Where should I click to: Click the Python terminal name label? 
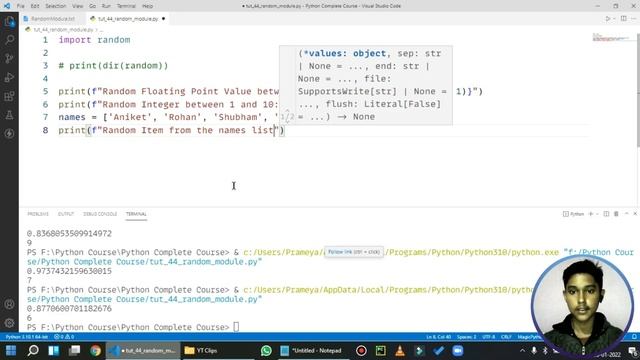pyautogui.click(x=574, y=214)
